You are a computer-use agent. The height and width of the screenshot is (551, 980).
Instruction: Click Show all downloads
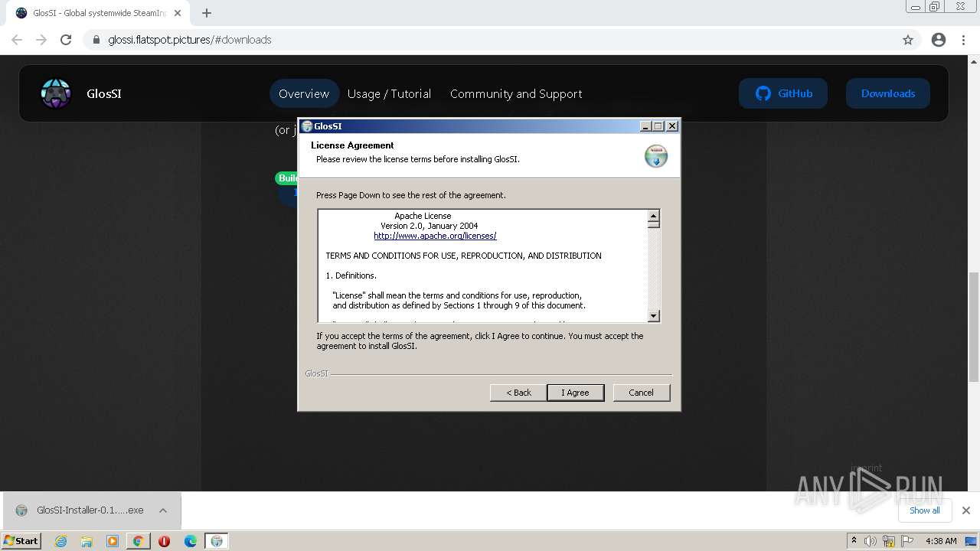click(x=925, y=510)
